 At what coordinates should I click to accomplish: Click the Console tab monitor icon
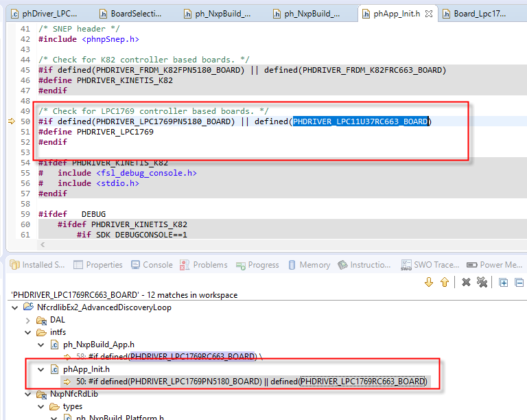135,265
